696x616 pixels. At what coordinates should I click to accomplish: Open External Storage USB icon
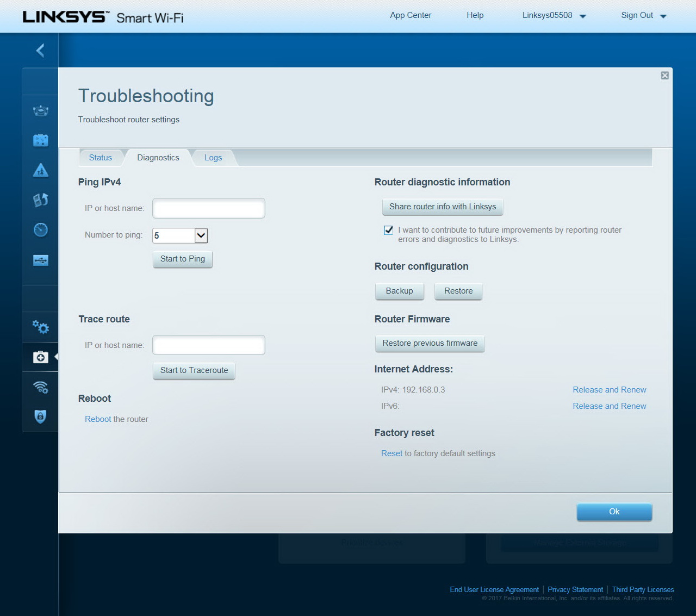click(x=41, y=260)
